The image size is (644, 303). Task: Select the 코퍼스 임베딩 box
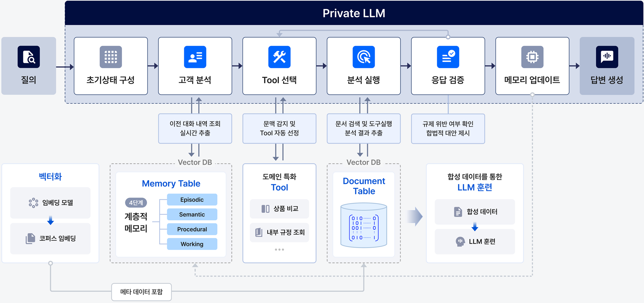[50, 238]
